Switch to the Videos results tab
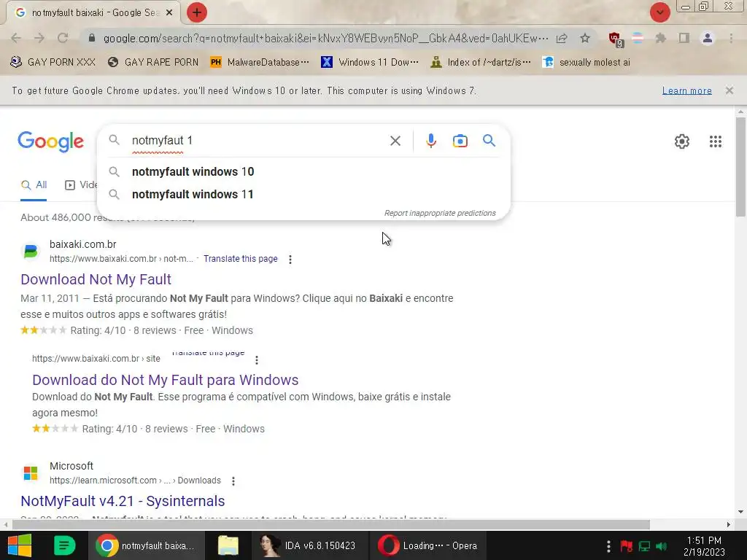 click(x=80, y=184)
